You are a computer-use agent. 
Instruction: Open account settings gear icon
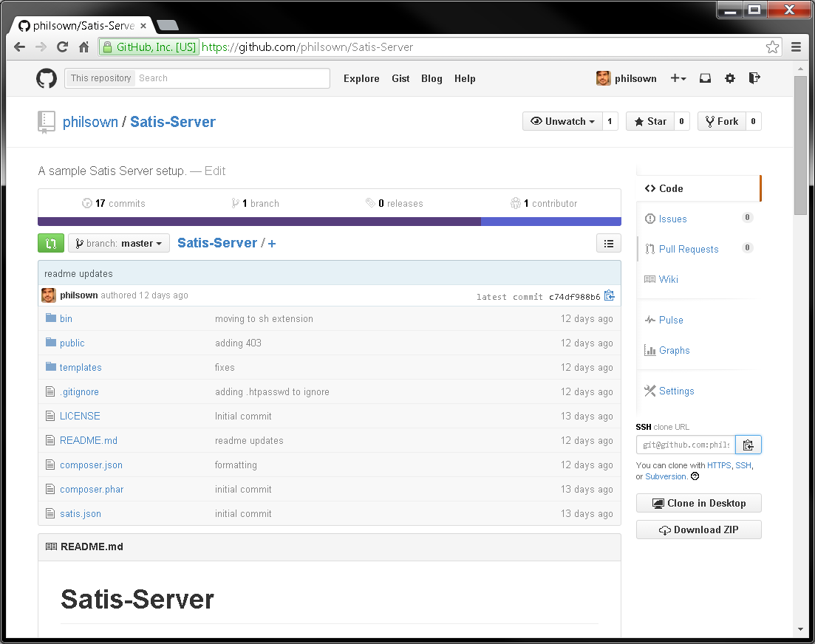coord(730,78)
